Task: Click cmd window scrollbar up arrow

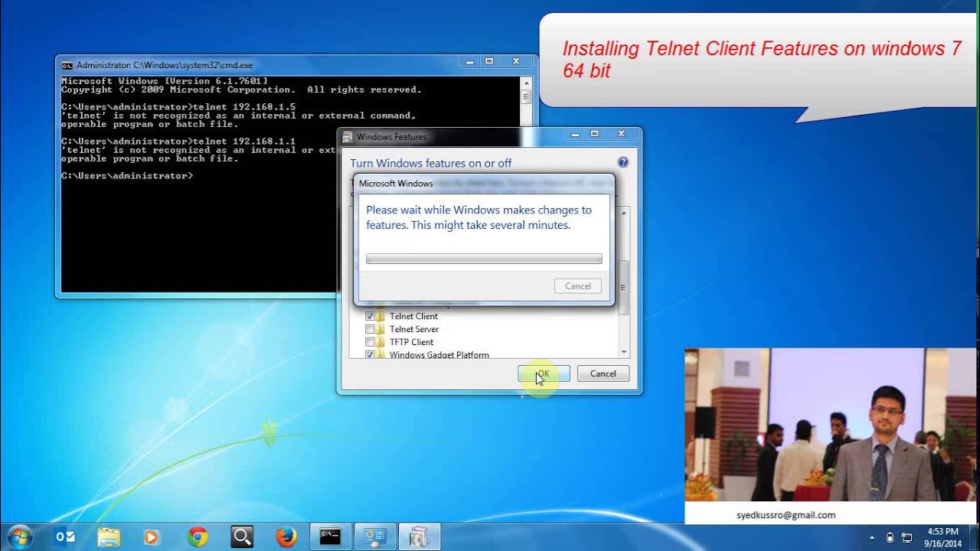Action: tap(526, 83)
